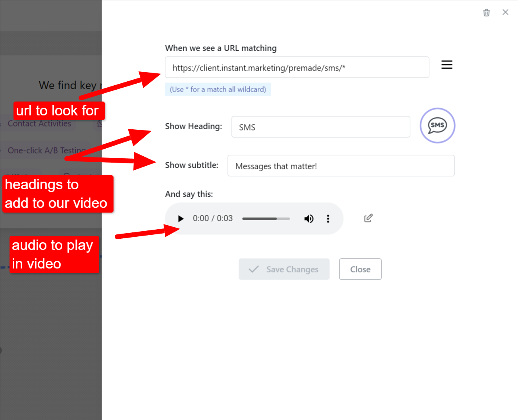Image resolution: width=518 pixels, height=420 pixels.
Task: Close the panel with the X icon
Action: tap(505, 12)
